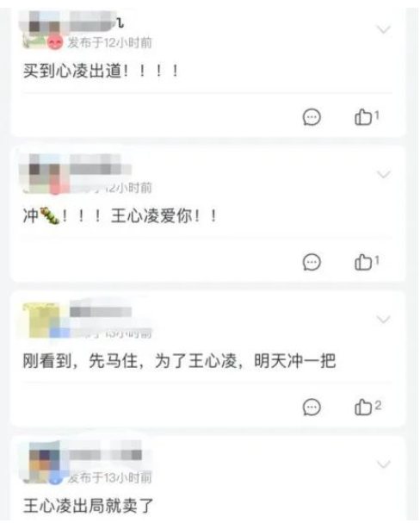Image resolution: width=420 pixels, height=523 pixels.
Task: Click blurred username on 出局就卖了 post
Action: tap(106, 455)
